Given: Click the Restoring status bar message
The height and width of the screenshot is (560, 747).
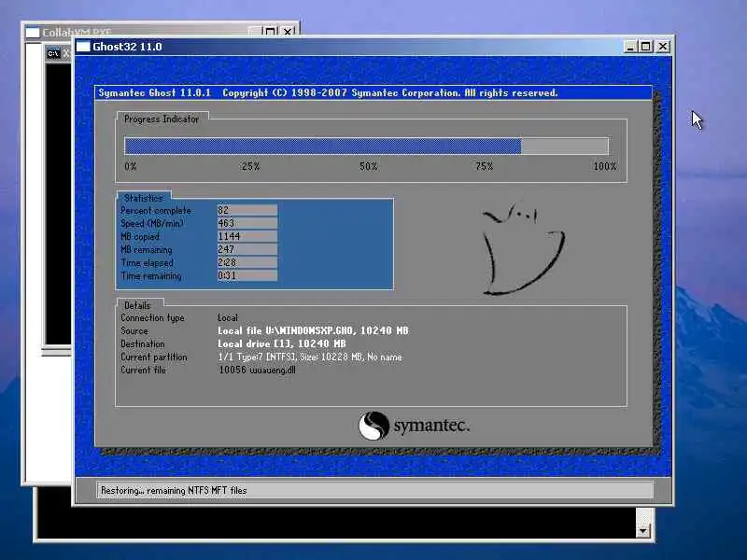Looking at the screenshot, I should click(174, 491).
